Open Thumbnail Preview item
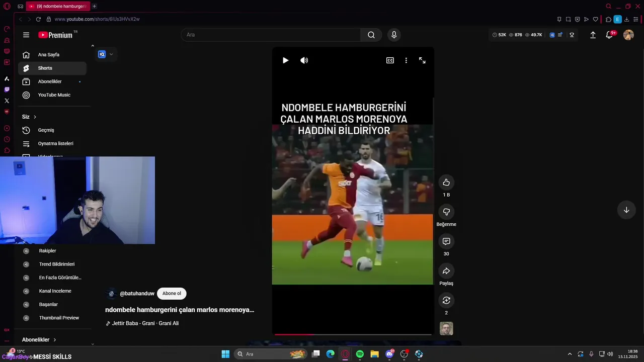 [x=52, y=318]
